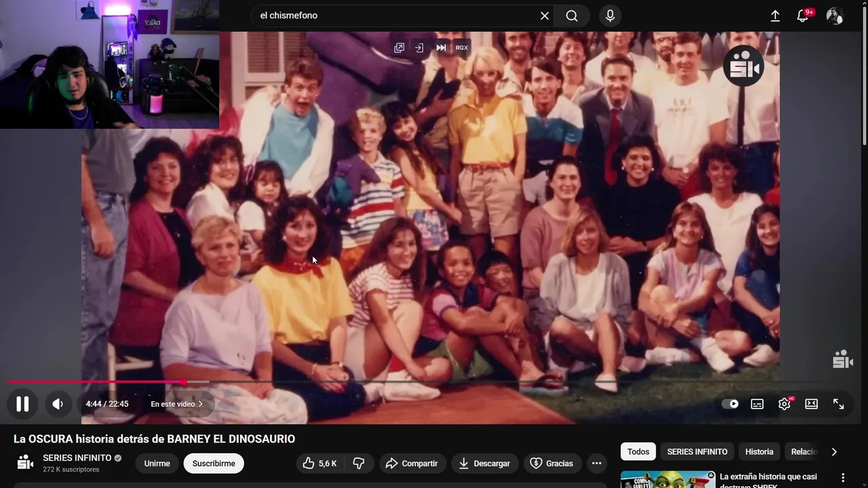Open the Shrek recommended video thumbnail
Screen dimensions: 868x488
pos(667,480)
